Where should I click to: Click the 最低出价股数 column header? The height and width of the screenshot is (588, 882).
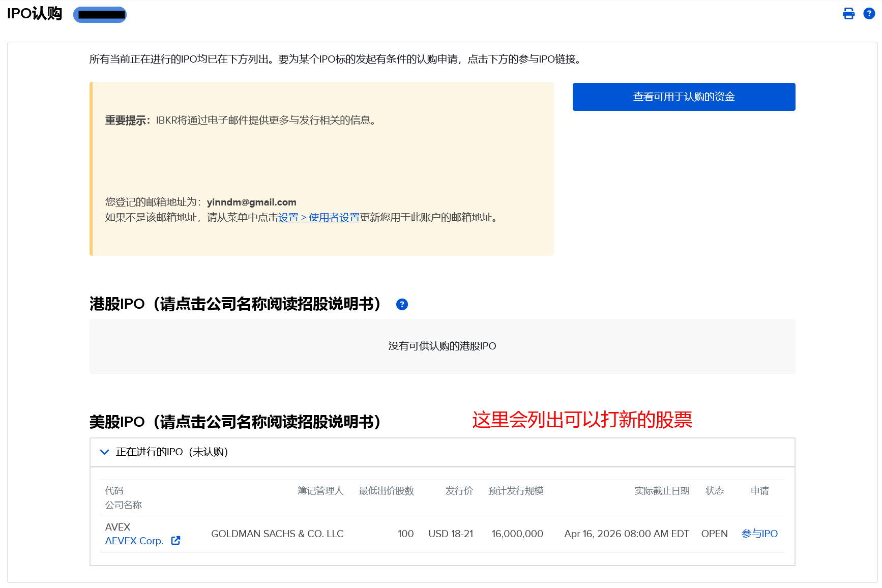tap(386, 490)
